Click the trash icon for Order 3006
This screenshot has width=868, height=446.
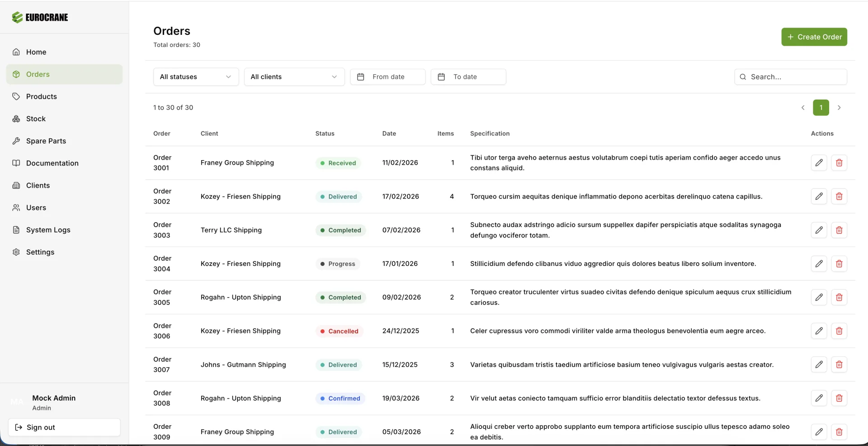tap(839, 331)
